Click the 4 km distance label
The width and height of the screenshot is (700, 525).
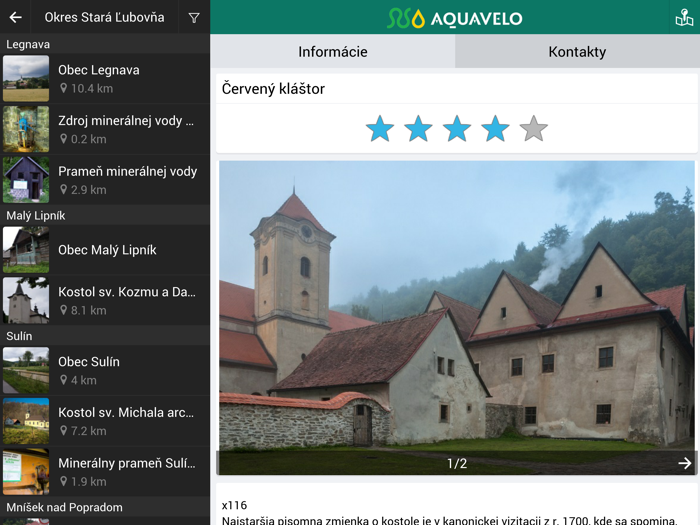pyautogui.click(x=83, y=380)
